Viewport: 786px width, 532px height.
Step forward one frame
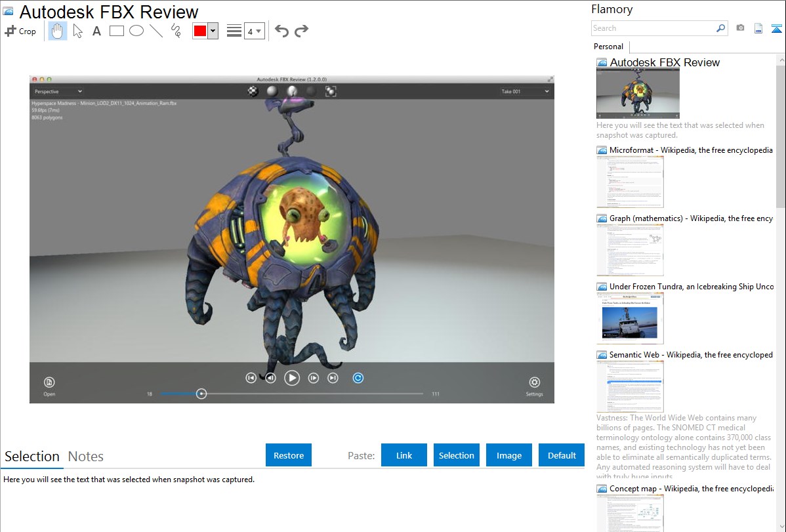314,378
